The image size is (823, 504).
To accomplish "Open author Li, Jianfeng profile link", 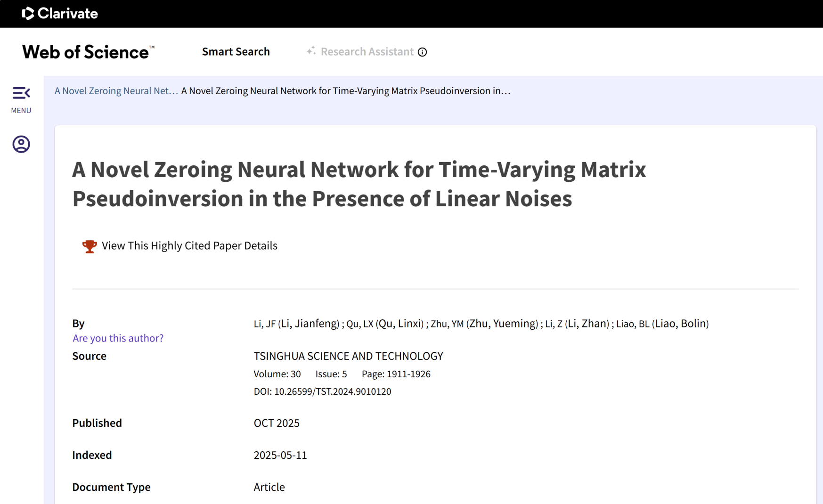I will 310,324.
